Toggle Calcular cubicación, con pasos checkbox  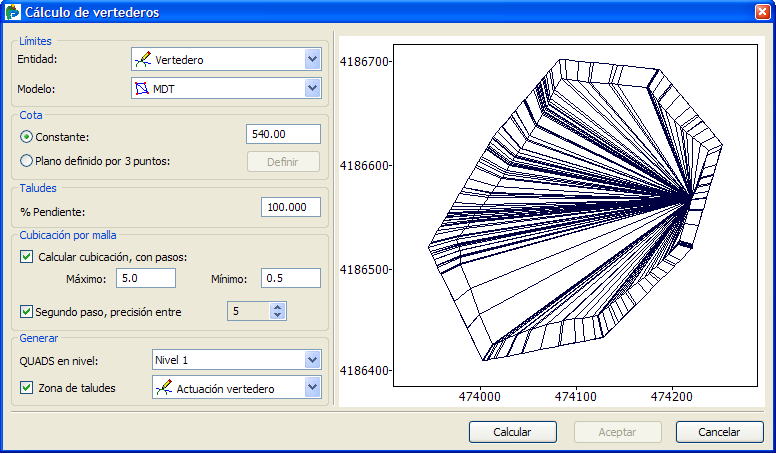point(27,256)
